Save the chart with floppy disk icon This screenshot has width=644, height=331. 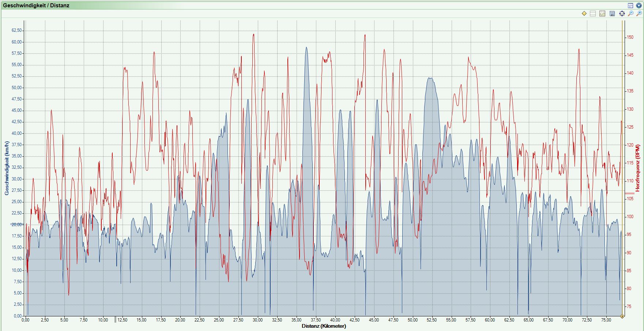(x=612, y=14)
